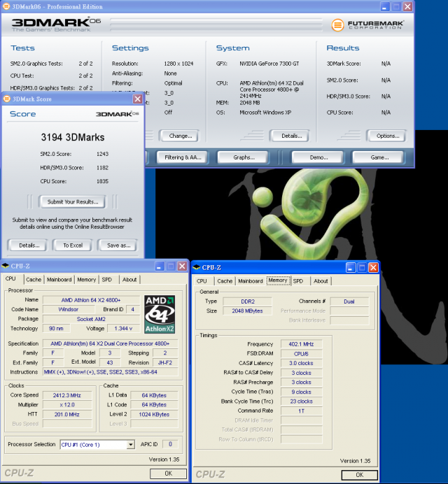The width and height of the screenshot is (448, 484).
Task: Export score with To Excel button
Action: [73, 245]
